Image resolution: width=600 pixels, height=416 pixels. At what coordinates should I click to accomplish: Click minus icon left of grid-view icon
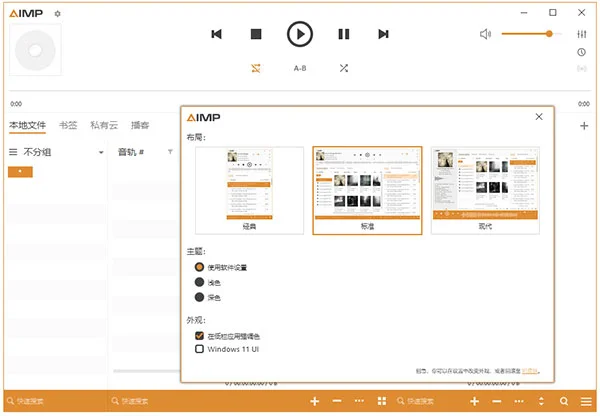(337, 401)
